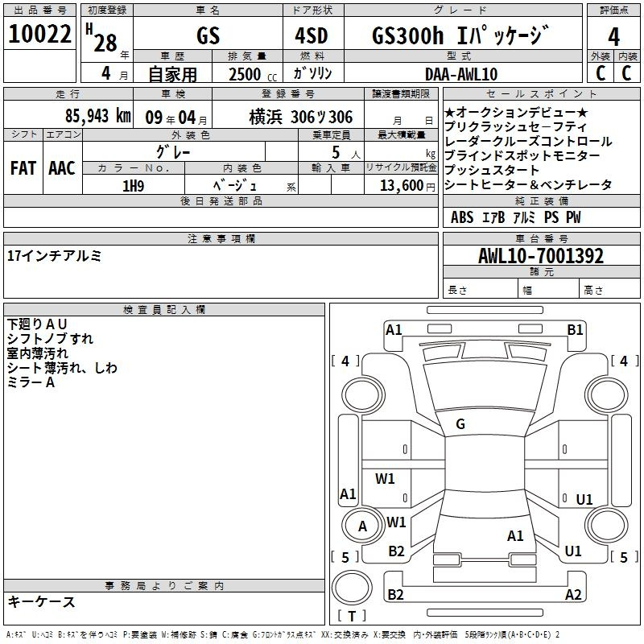Click inspector note シート薄汚れ、しわ
The image size is (644, 644).
62,368
